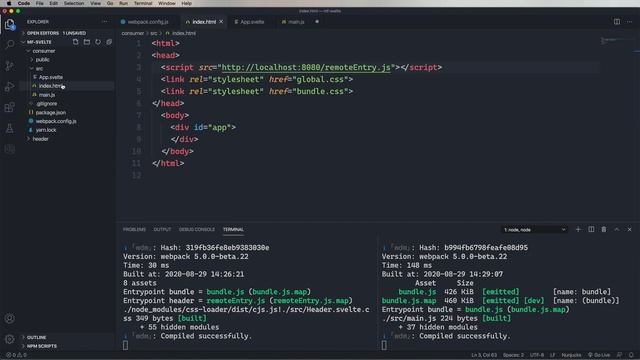Click the localhost:8080/remoteEntry.js link
Image resolution: width=640 pixels, height=360 pixels.
click(x=306, y=67)
